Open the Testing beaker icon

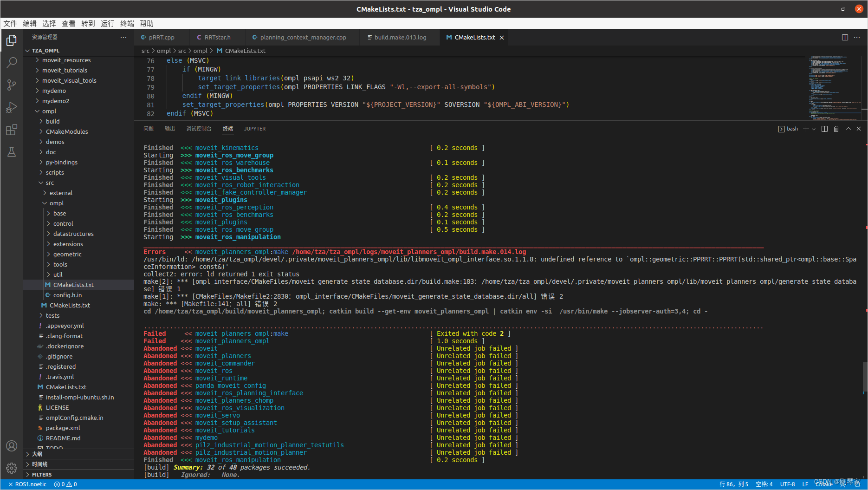(12, 152)
